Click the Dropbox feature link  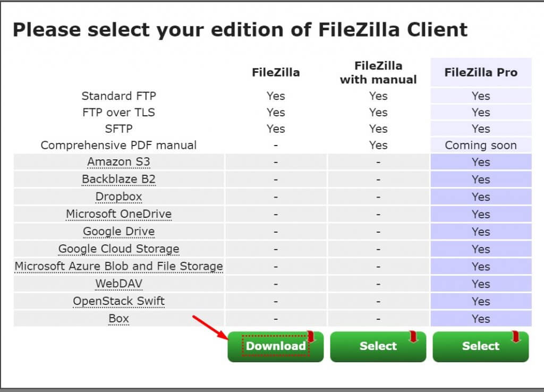[x=118, y=197]
